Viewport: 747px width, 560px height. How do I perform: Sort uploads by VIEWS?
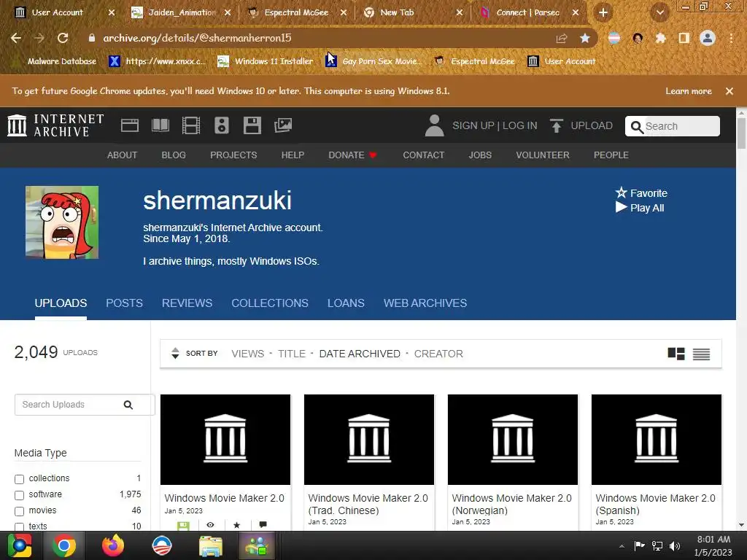click(248, 354)
